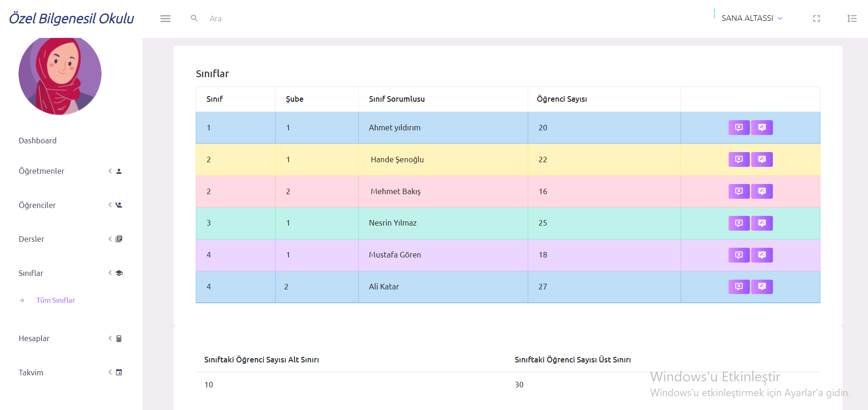Toggle the hamburger sidebar menu icon
The width and height of the screenshot is (868, 410).
click(165, 18)
